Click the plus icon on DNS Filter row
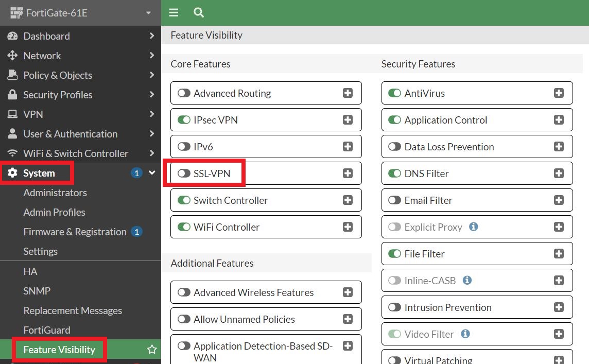 pos(559,174)
